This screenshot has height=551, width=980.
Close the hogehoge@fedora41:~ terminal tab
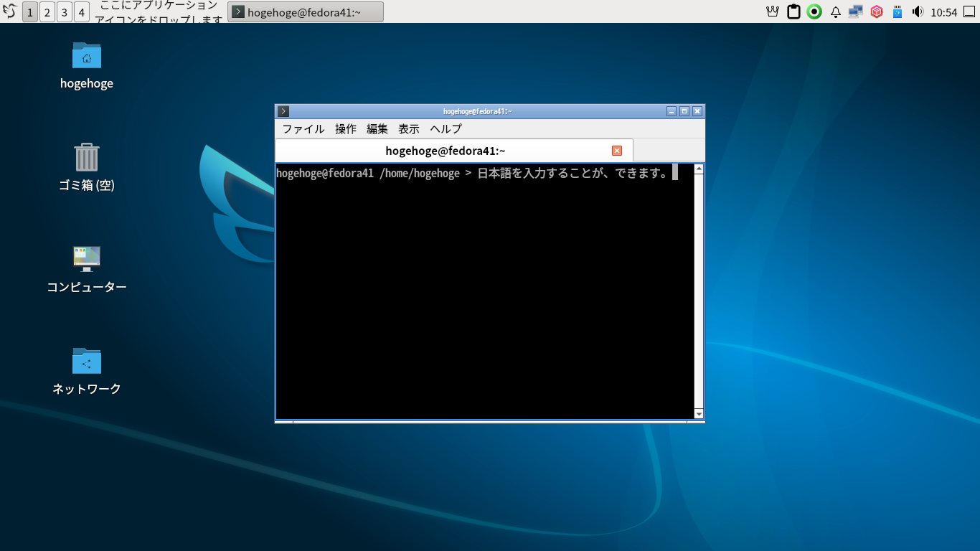(x=616, y=150)
